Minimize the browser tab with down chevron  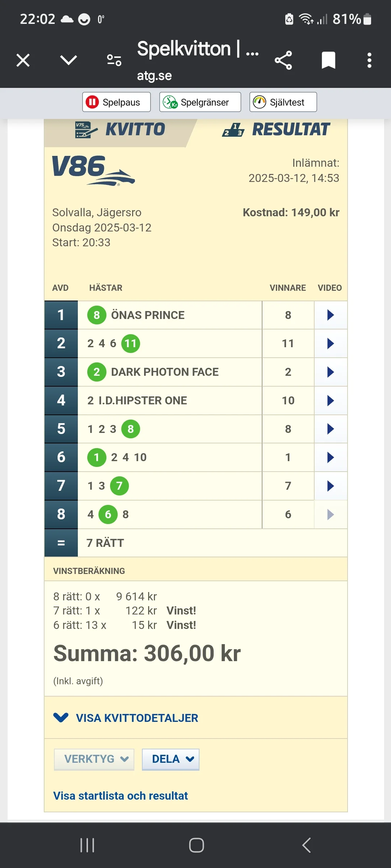coord(68,60)
